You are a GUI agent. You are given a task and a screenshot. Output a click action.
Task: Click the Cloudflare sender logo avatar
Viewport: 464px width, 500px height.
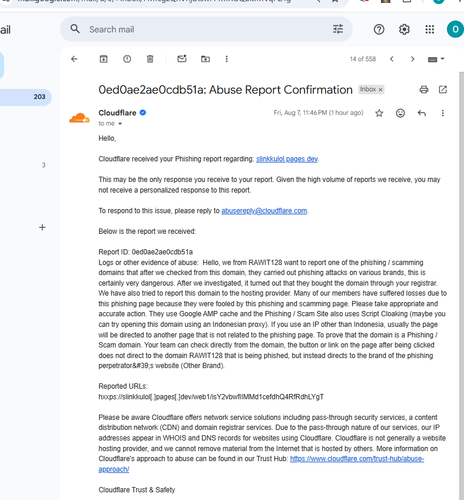(x=79, y=118)
